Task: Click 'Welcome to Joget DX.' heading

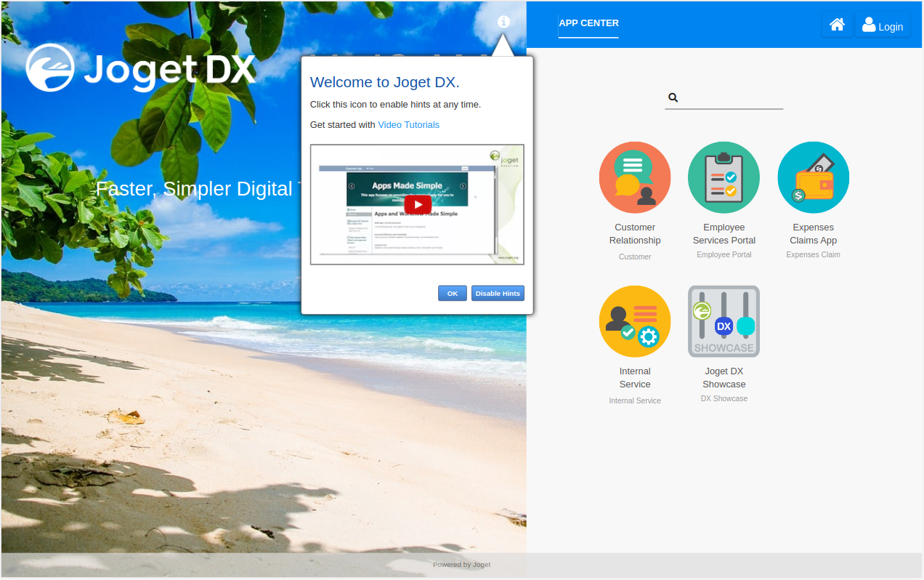Action: click(384, 82)
